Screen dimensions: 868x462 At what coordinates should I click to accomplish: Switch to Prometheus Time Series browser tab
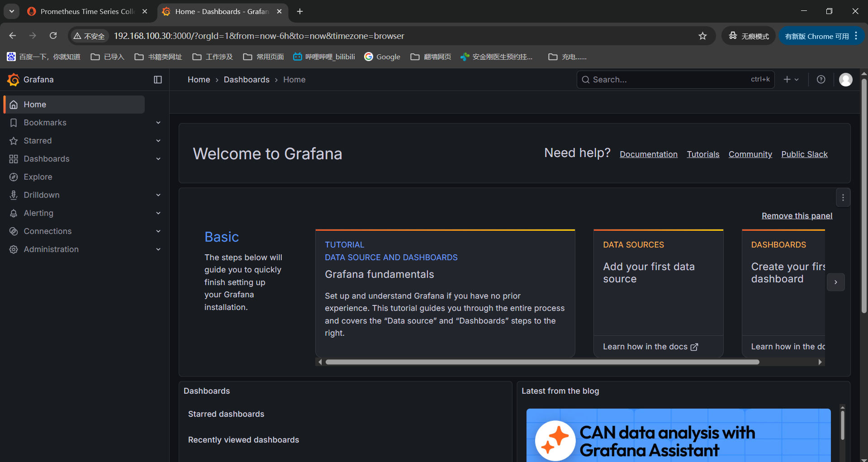[x=88, y=11]
